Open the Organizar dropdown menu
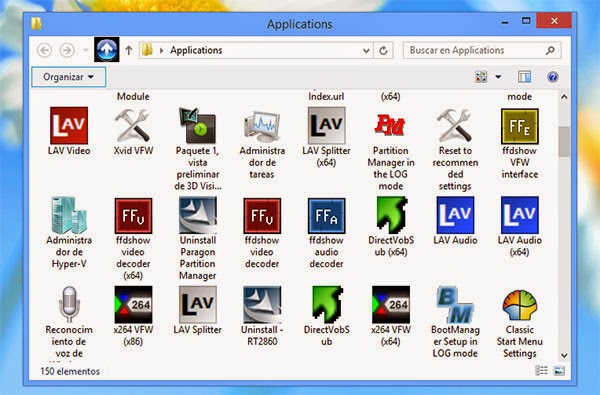Screen dimensions: 600x395 68,77
